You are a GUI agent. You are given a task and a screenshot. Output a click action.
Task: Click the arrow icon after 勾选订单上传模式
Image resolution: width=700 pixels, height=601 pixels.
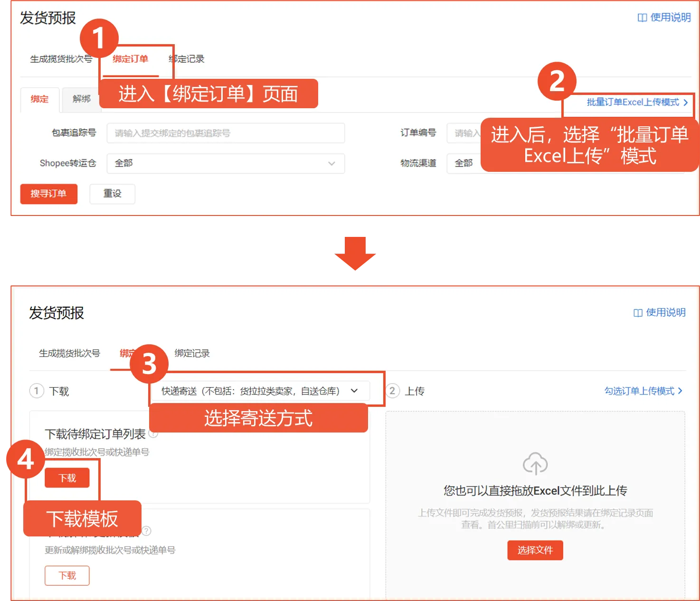680,391
